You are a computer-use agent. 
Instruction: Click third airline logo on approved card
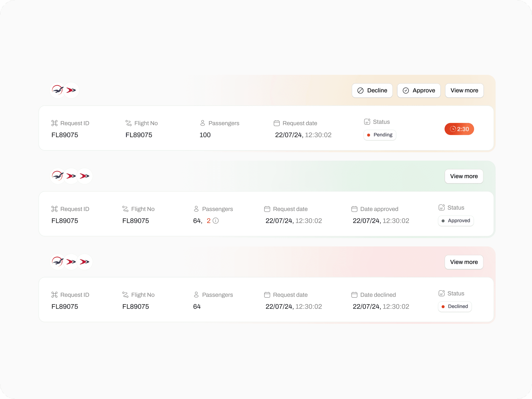[x=85, y=176]
